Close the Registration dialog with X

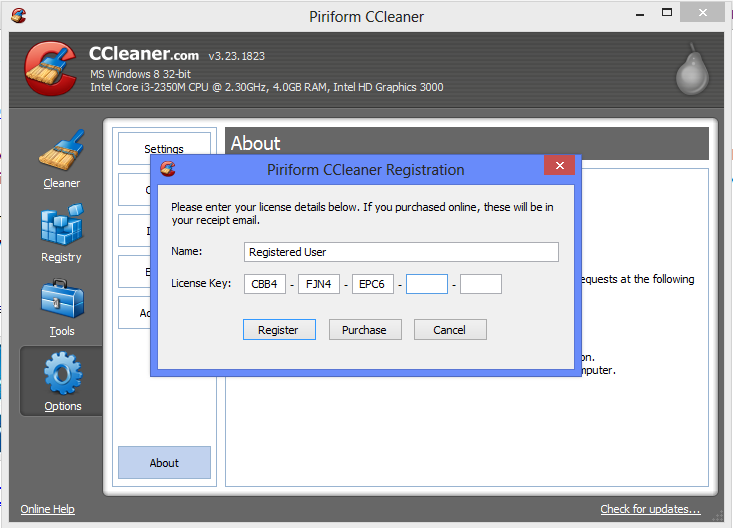click(559, 166)
